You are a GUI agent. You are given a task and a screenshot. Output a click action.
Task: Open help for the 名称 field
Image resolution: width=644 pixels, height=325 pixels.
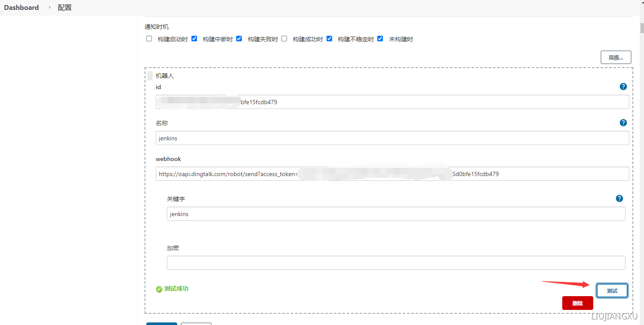click(x=623, y=122)
